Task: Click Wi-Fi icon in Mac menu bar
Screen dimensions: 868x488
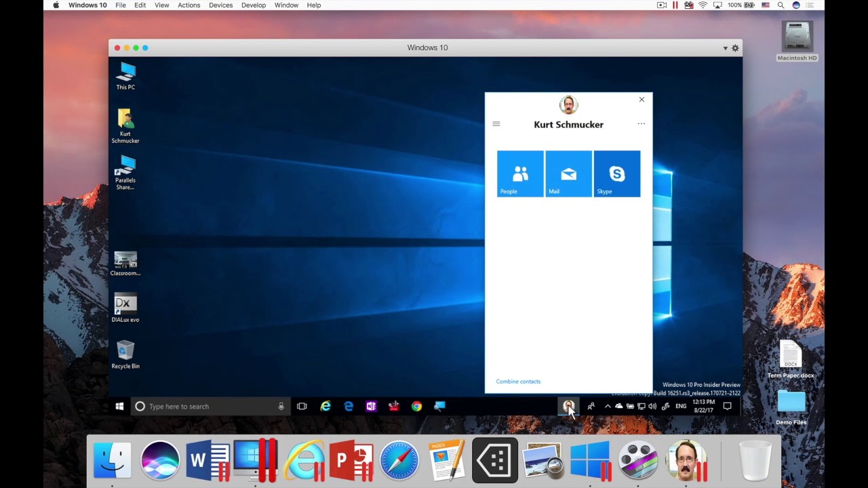Action: coord(703,5)
